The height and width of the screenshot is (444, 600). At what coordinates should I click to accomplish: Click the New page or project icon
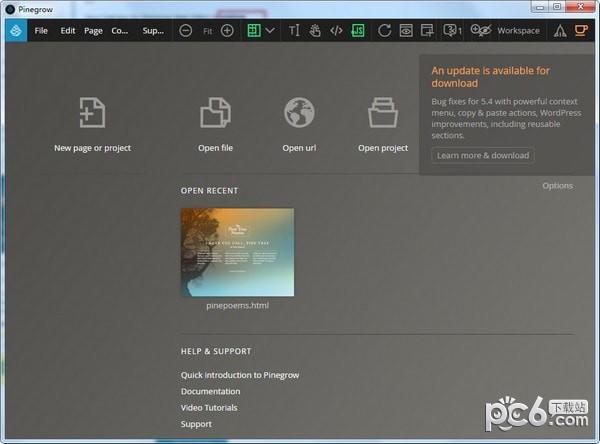click(92, 113)
